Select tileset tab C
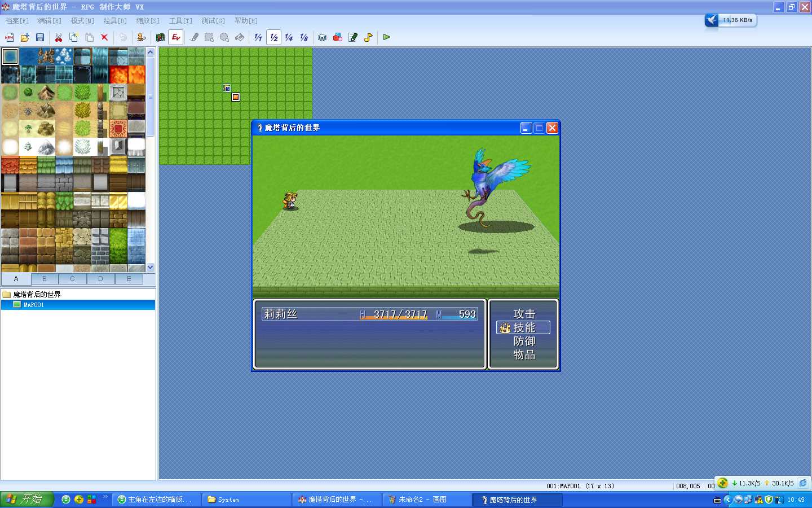The image size is (812, 508). pos(72,279)
